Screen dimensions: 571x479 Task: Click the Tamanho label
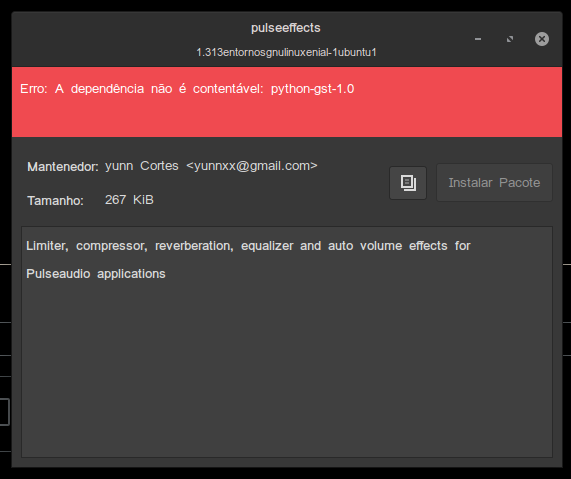click(x=55, y=201)
